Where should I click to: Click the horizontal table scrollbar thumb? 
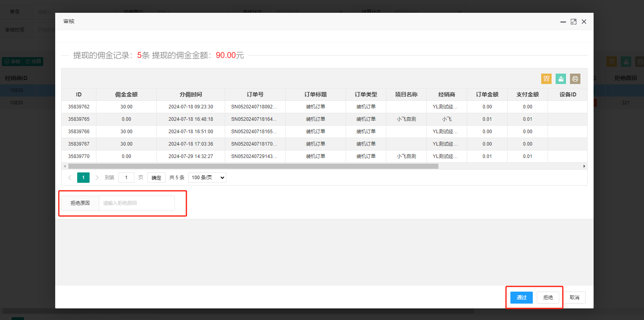(x=253, y=166)
